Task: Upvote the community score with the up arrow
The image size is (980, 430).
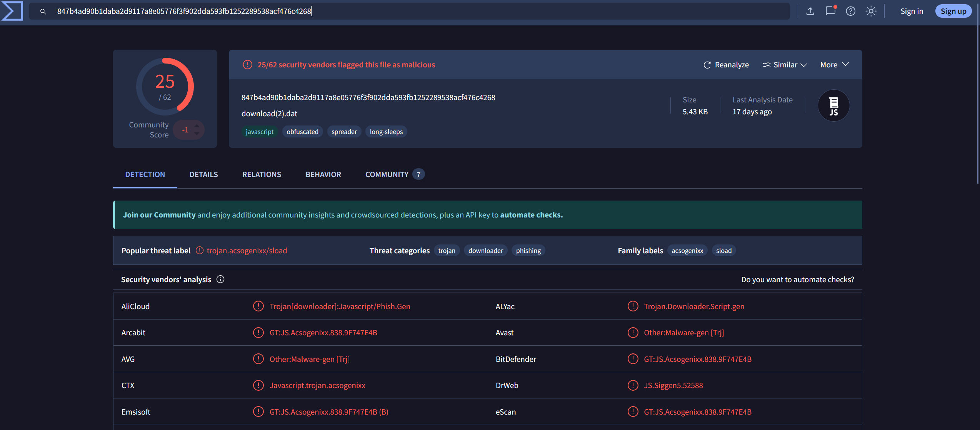Action: click(x=197, y=125)
